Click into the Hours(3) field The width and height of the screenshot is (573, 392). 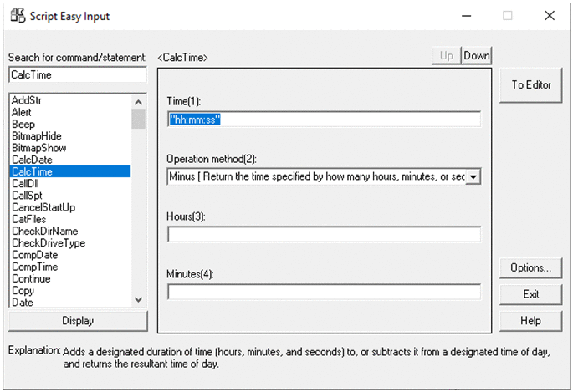coord(324,234)
